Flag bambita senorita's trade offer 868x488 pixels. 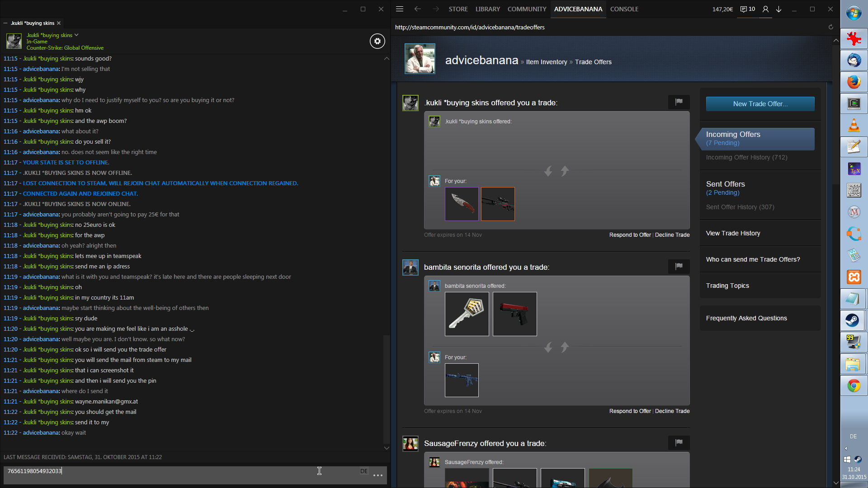click(x=679, y=267)
